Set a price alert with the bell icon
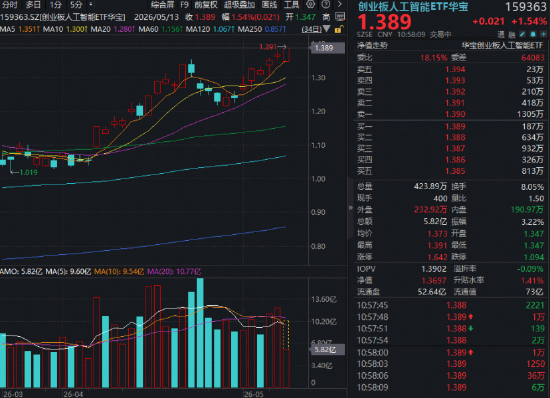This screenshot has width=550, height=398. coord(533,34)
